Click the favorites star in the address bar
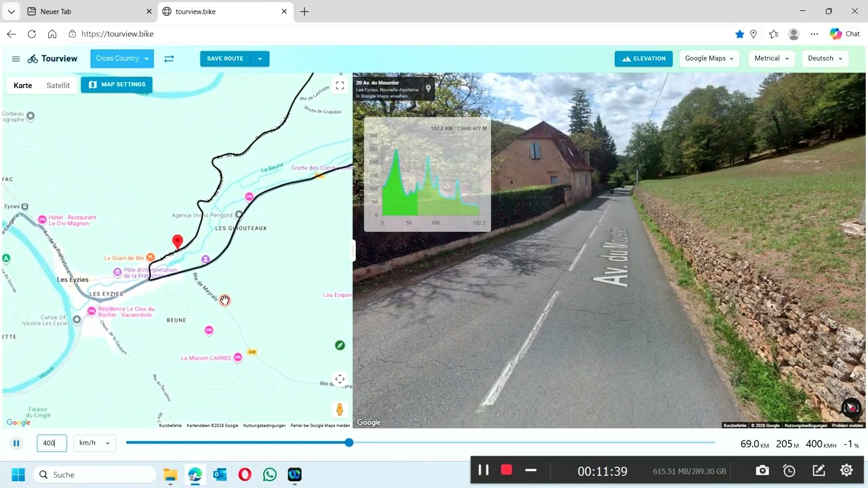 pyautogui.click(x=739, y=34)
